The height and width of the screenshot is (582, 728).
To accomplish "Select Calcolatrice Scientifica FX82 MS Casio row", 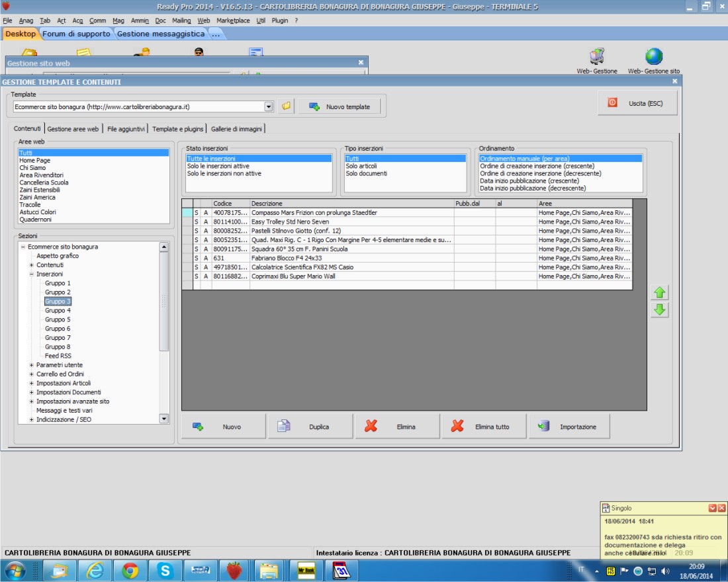I will (x=407, y=267).
